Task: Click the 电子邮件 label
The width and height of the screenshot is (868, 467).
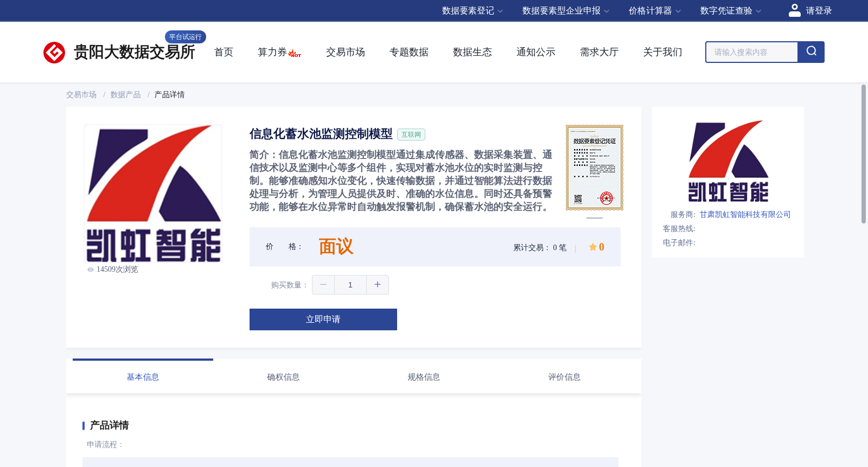Action: pos(679,243)
